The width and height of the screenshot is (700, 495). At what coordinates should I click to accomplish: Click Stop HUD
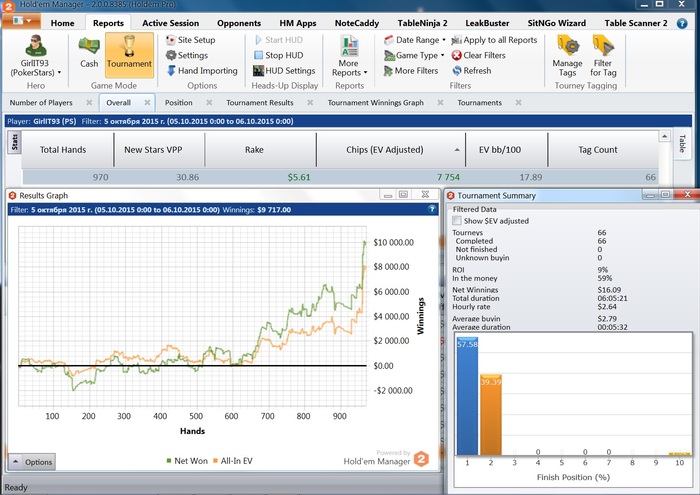(x=279, y=55)
